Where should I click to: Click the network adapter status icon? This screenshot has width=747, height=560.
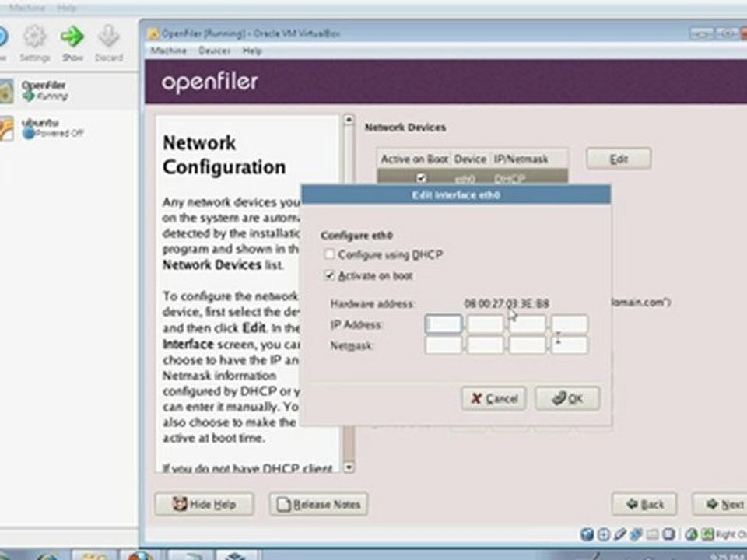pos(636,534)
